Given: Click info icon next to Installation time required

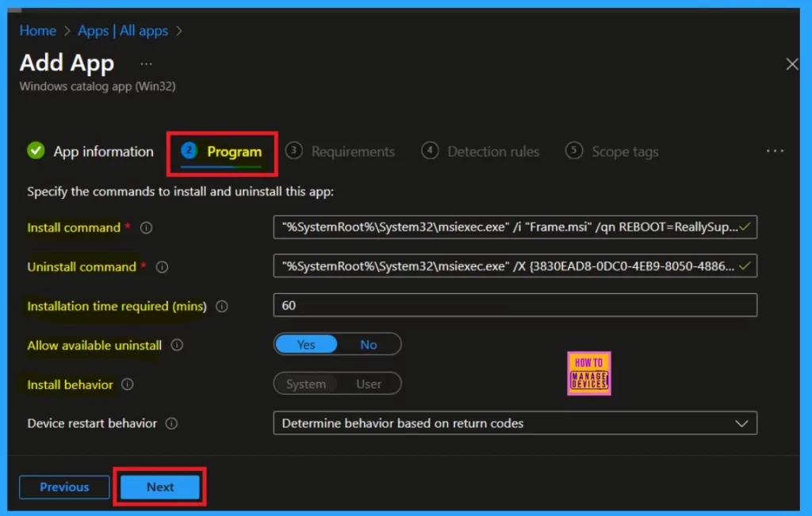Looking at the screenshot, I should click(222, 307).
